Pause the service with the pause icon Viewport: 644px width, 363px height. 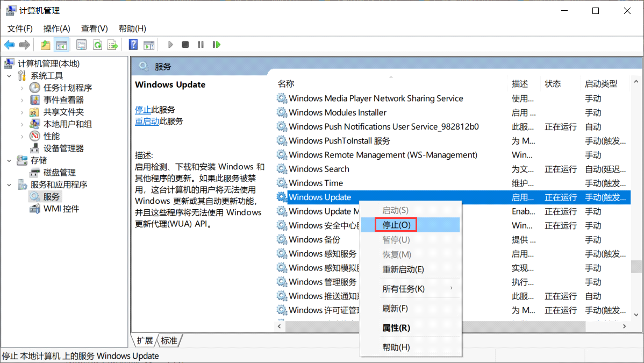(x=199, y=44)
